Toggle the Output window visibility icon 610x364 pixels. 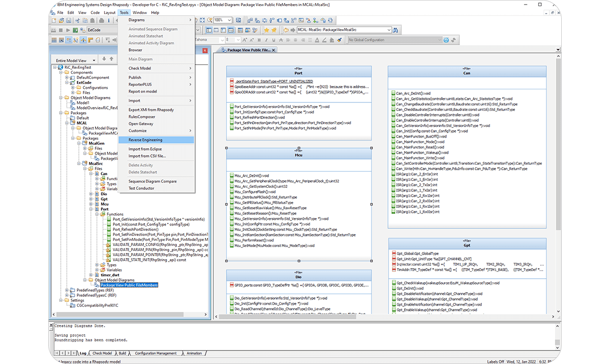(x=231, y=30)
